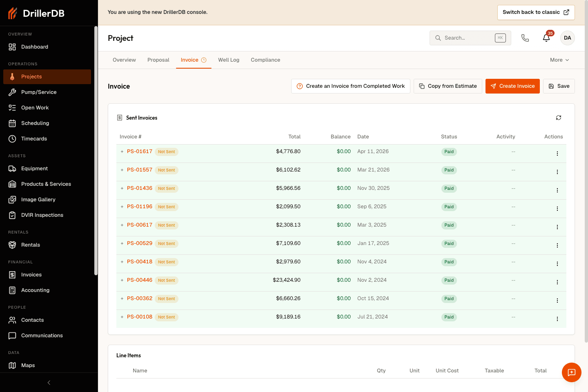Click the main page scrollbar
This screenshot has width=588, height=392.
pyautogui.click(x=586, y=171)
